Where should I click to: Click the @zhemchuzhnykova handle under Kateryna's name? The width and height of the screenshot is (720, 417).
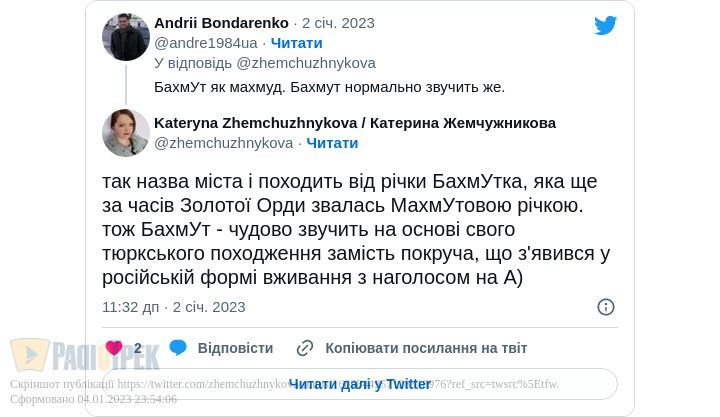pyautogui.click(x=223, y=143)
